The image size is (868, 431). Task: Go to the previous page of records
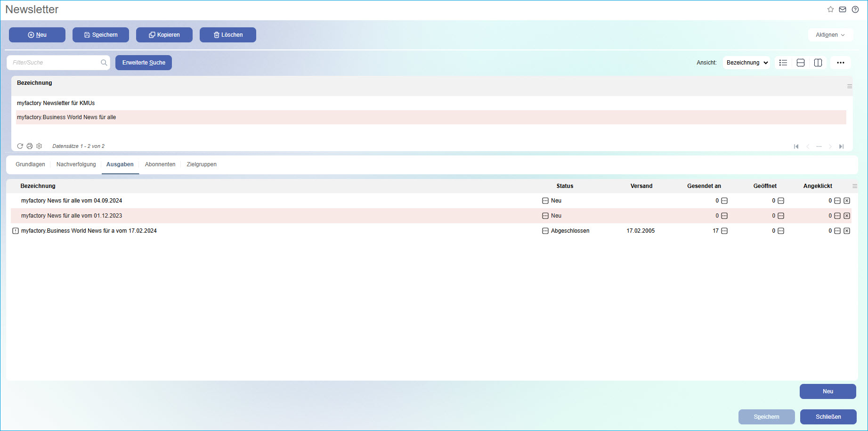808,146
